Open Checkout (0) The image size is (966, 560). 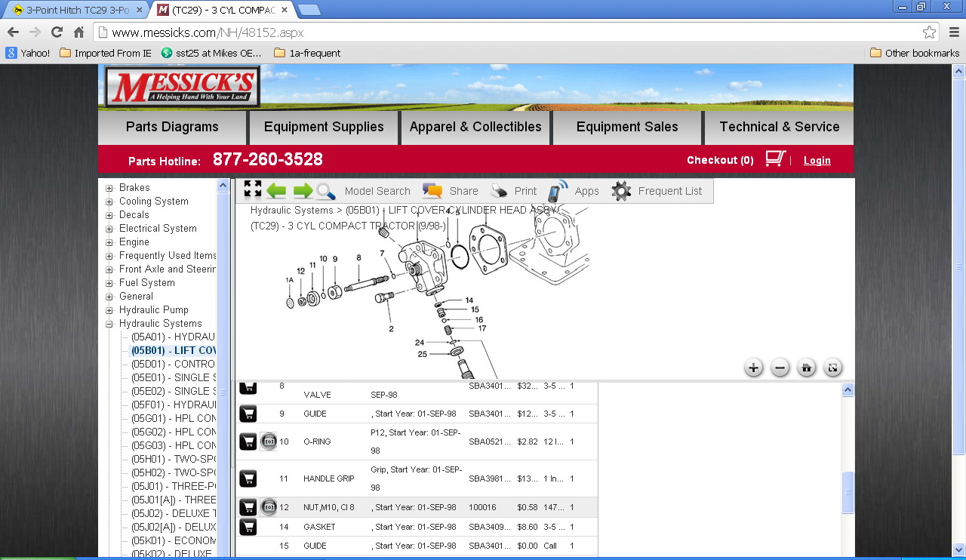tap(720, 160)
